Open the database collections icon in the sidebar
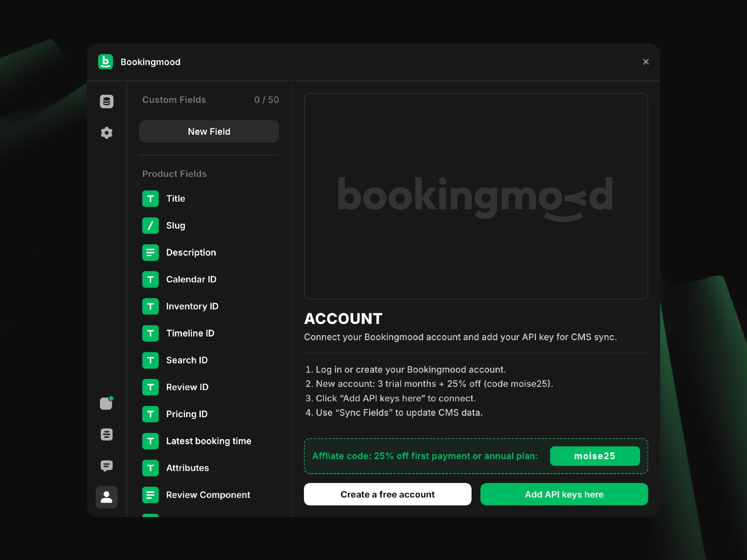 click(x=107, y=101)
